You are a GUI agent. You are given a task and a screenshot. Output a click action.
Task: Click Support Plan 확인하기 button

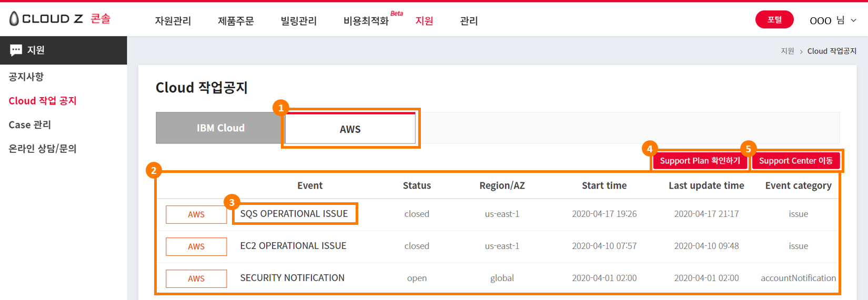(700, 161)
